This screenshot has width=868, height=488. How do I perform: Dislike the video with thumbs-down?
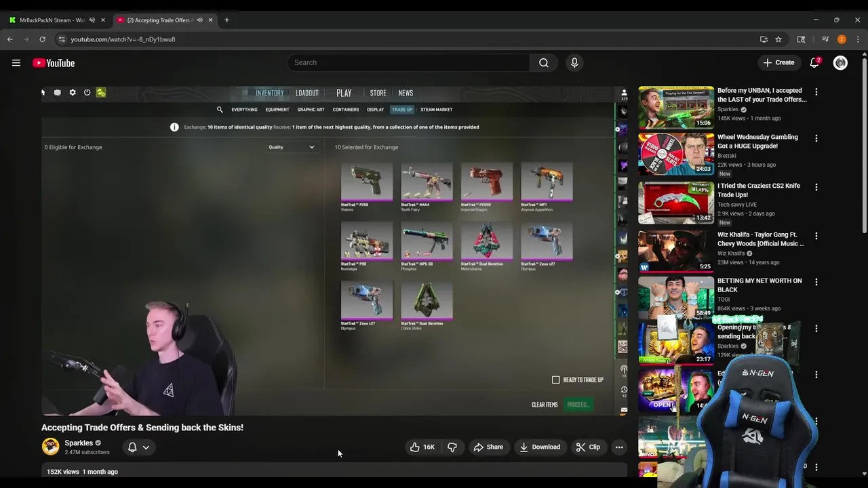pyautogui.click(x=452, y=447)
